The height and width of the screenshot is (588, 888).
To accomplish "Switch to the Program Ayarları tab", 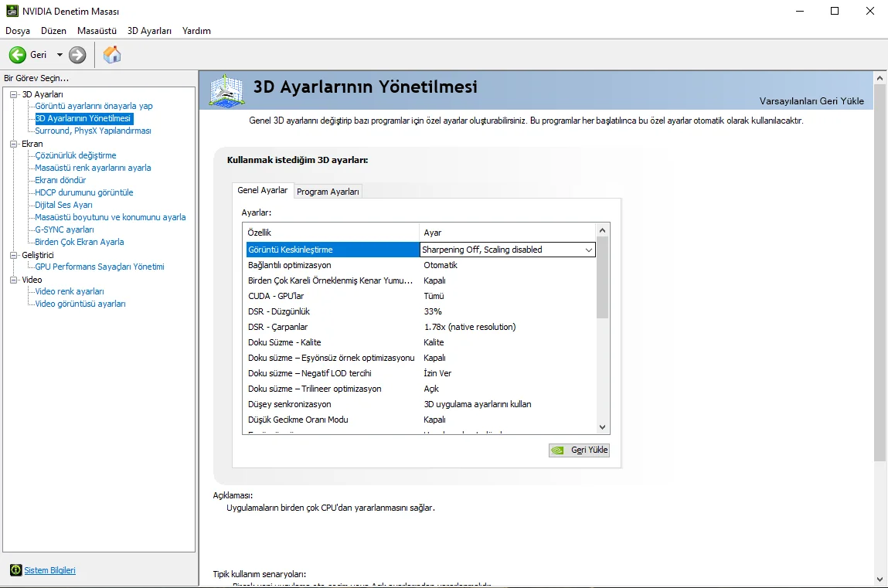I will (x=328, y=192).
